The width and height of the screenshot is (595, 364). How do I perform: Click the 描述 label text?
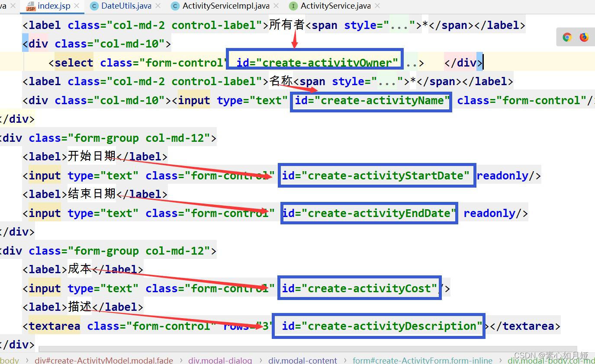click(80, 307)
